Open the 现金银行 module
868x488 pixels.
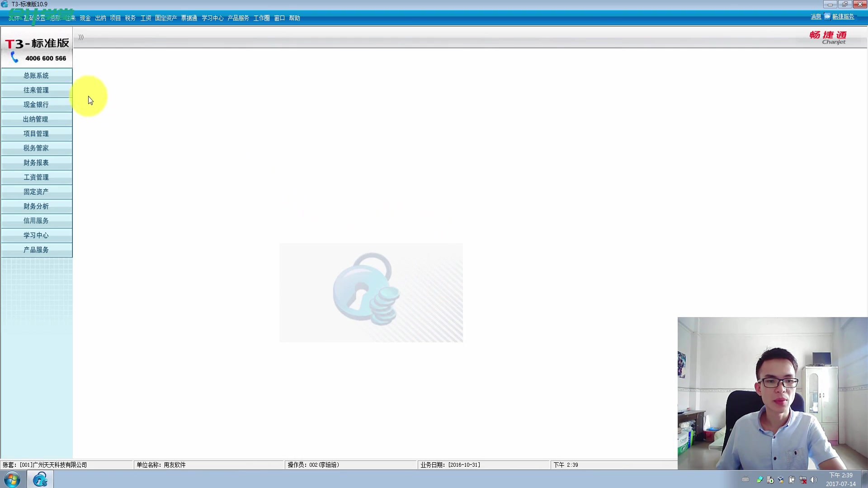[x=36, y=104]
